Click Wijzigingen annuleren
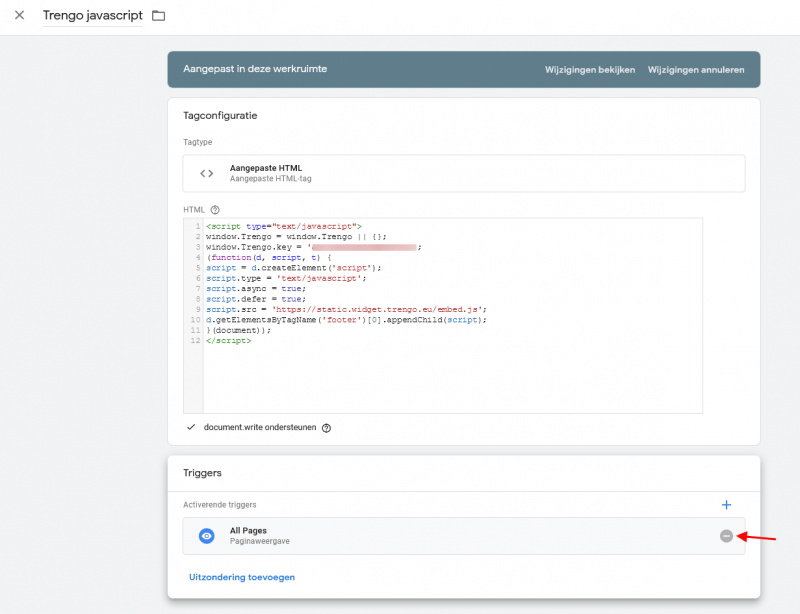 coord(696,70)
